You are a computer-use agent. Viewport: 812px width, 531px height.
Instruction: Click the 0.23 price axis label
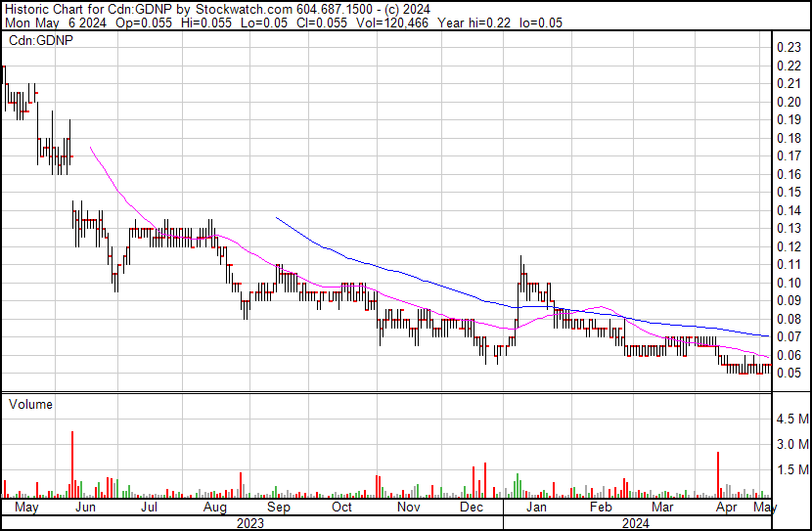[x=789, y=47]
